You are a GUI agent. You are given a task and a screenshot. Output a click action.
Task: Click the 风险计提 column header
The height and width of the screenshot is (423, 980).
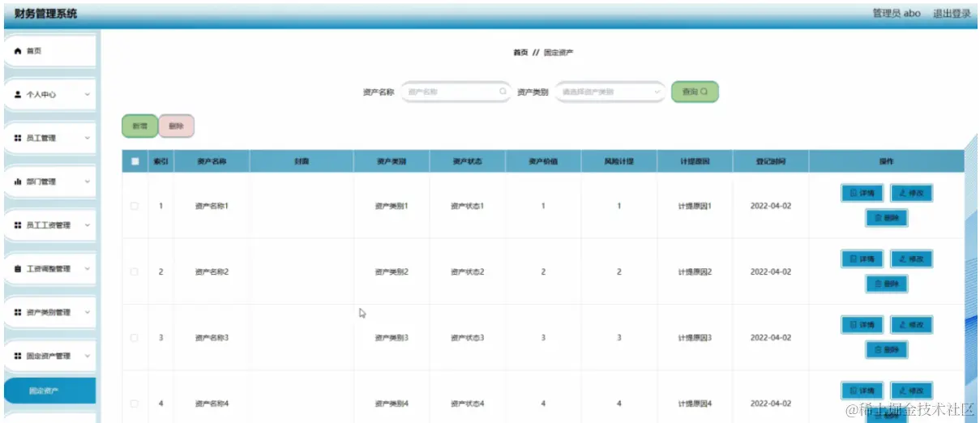tap(619, 161)
